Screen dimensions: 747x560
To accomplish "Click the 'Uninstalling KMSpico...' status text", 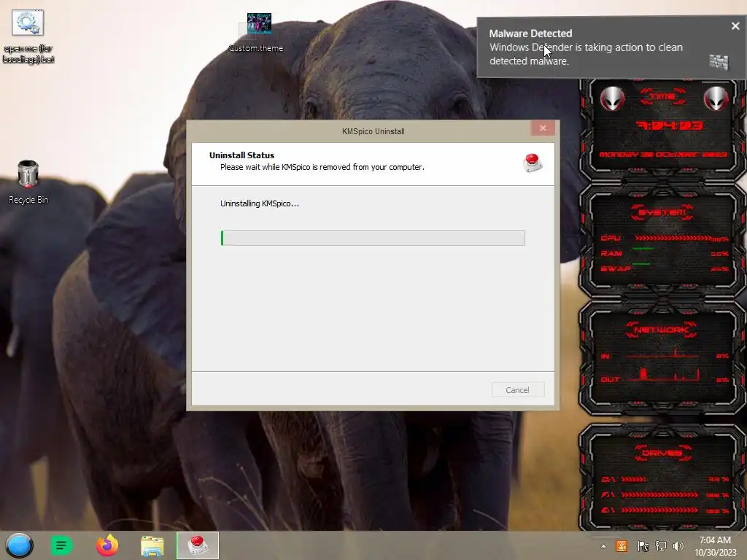I will coord(260,203).
